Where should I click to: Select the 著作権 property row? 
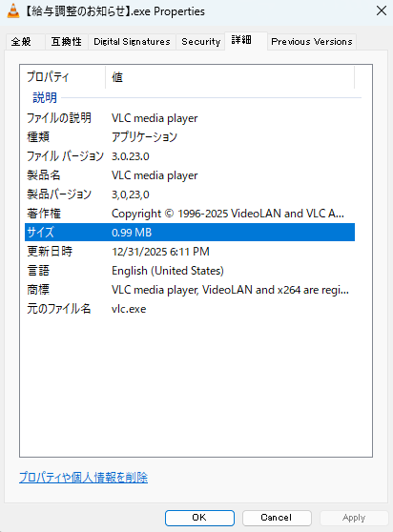(x=190, y=214)
